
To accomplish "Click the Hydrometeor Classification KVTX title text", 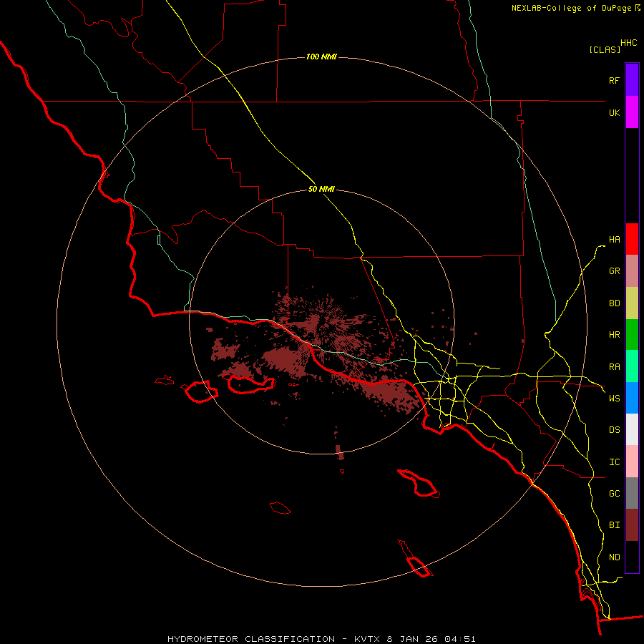I will 321,639.
